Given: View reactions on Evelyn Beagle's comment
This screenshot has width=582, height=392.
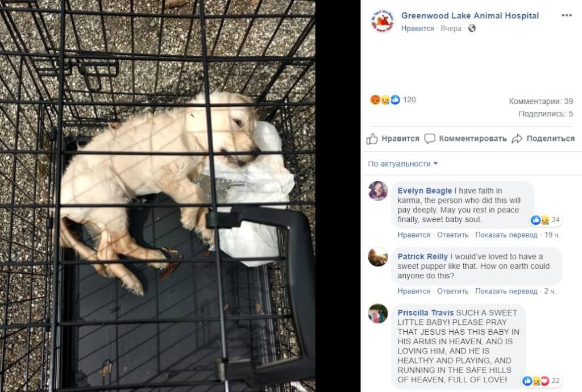Looking at the screenshot, I should pyautogui.click(x=545, y=220).
